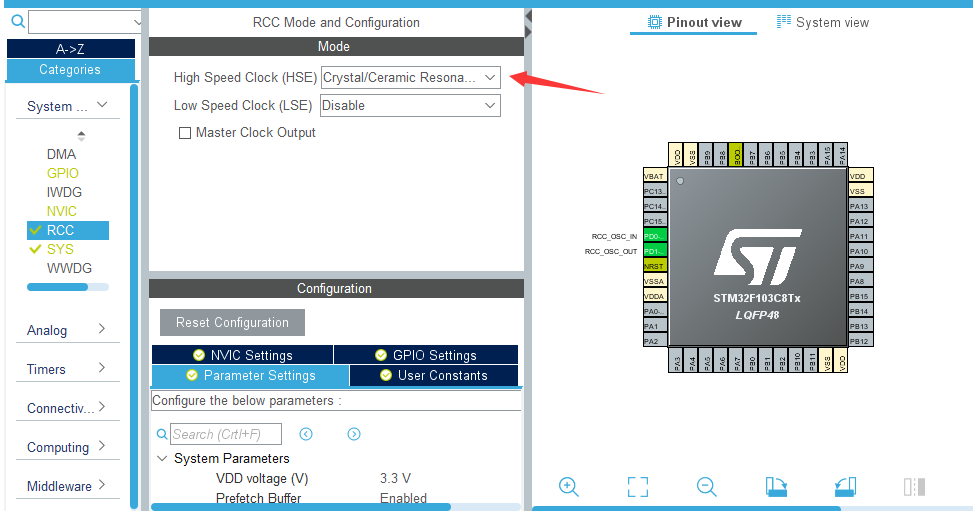
Task: Click the PC13 pin on the chip
Action: [655, 191]
